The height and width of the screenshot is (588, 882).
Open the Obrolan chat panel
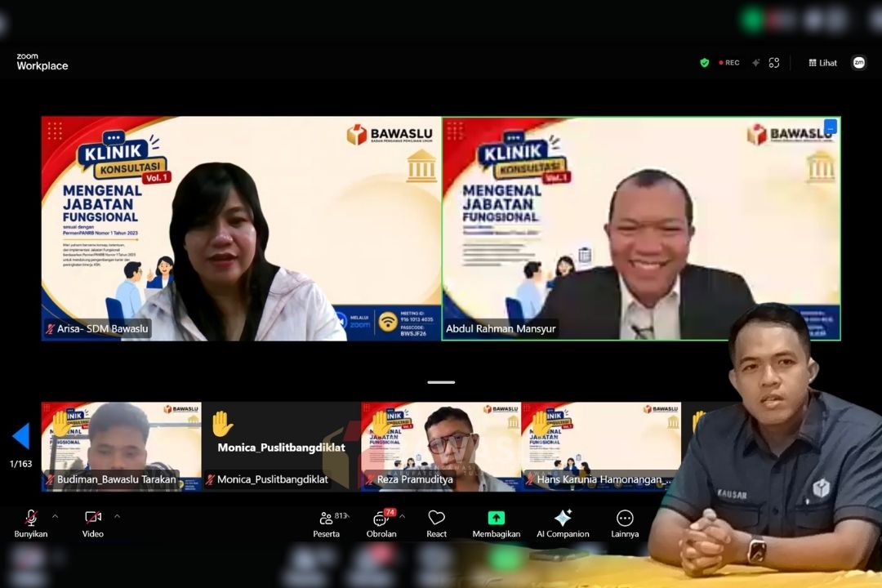coord(381,524)
